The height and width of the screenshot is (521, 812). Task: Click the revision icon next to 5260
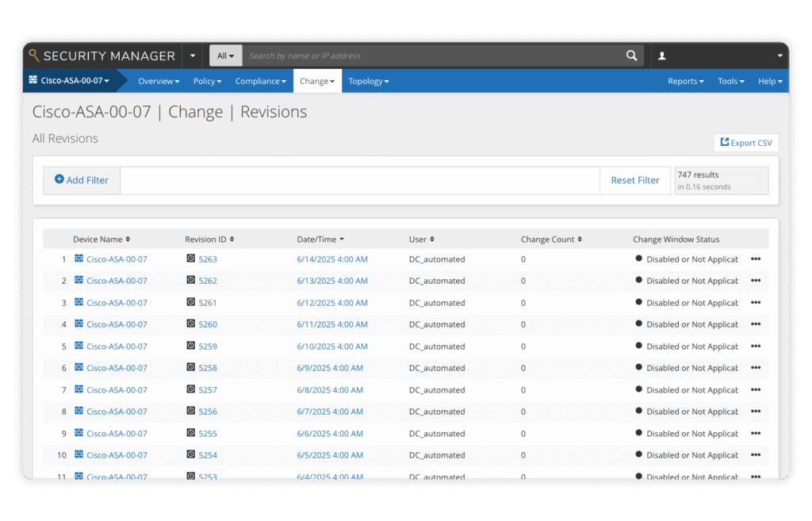190,324
